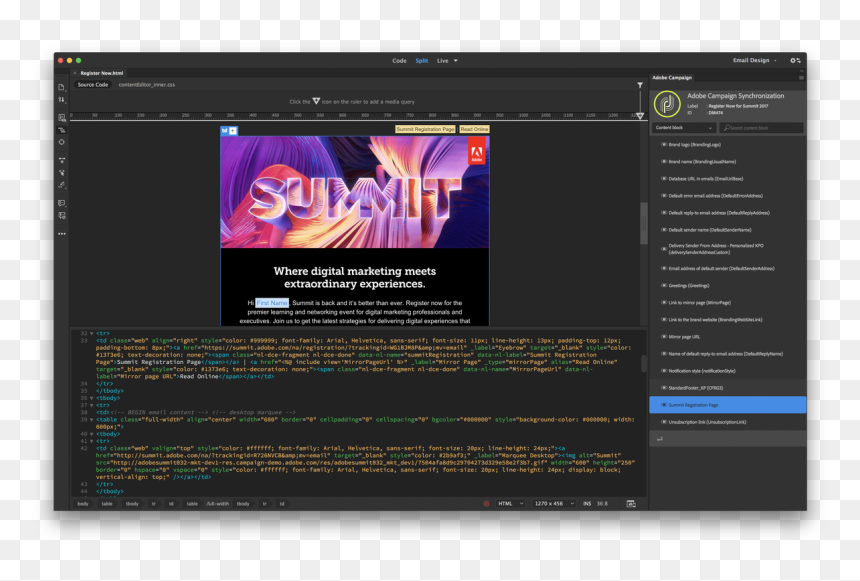The image size is (860, 581).
Task: Click the Format Source Code brush icon
Action: point(61,185)
